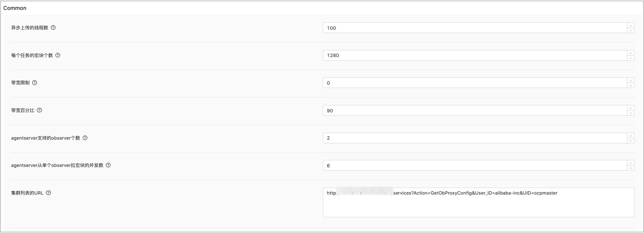644x233 pixels.
Task: Click the 每个任务的宏块个数 label
Action: (x=32, y=55)
